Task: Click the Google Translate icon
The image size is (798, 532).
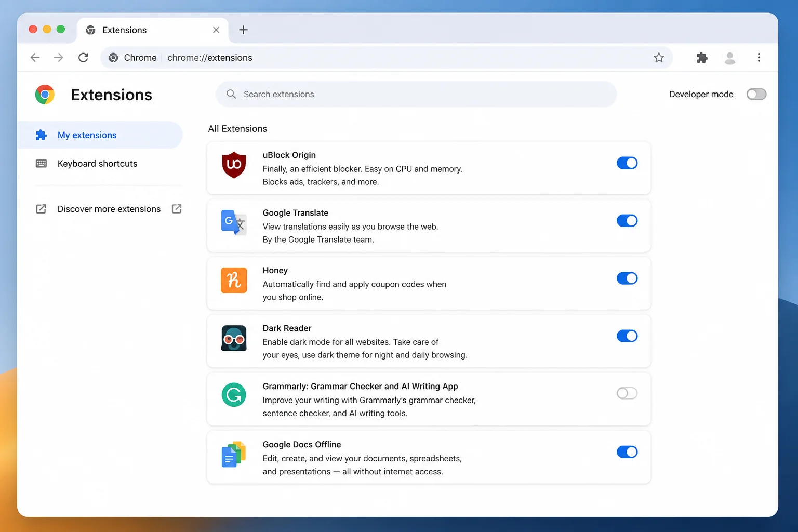Action: [x=234, y=222]
